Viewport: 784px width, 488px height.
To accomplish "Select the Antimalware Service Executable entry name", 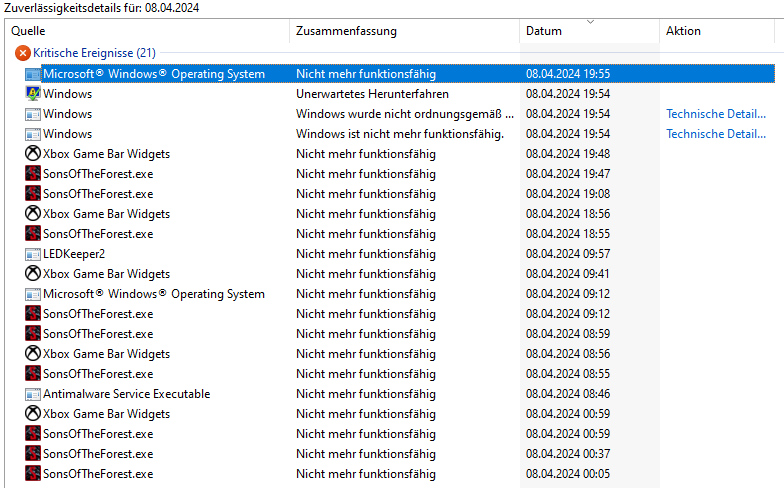I will pos(126,394).
